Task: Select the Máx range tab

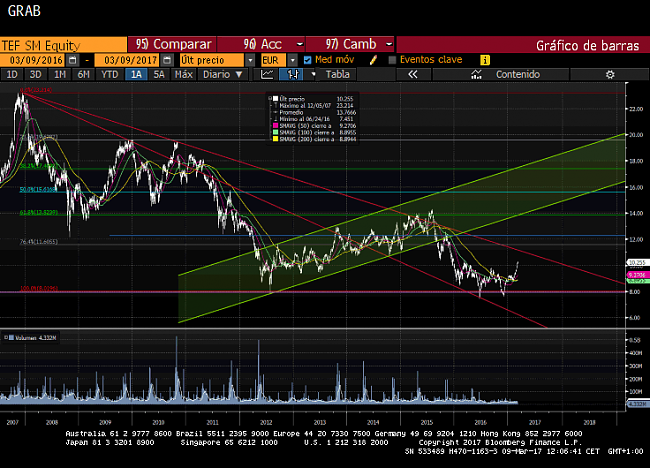Action: pos(184,75)
